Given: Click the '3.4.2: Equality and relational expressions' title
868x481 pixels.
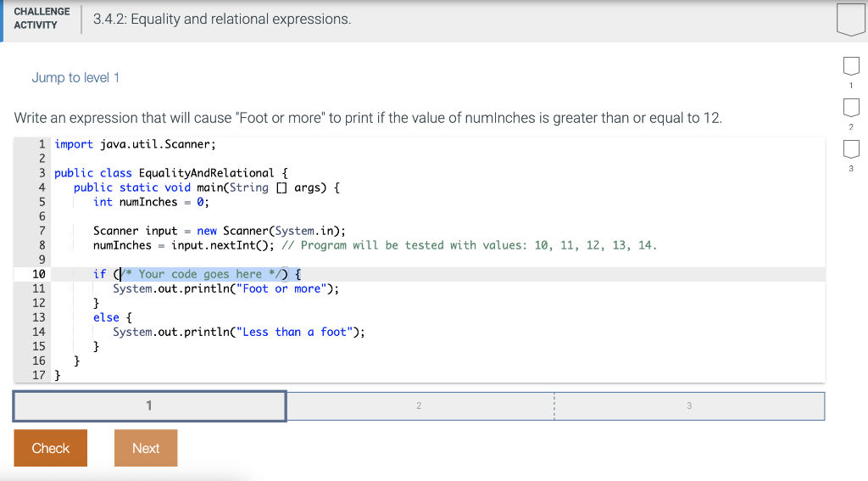Looking at the screenshot, I should click(x=222, y=19).
